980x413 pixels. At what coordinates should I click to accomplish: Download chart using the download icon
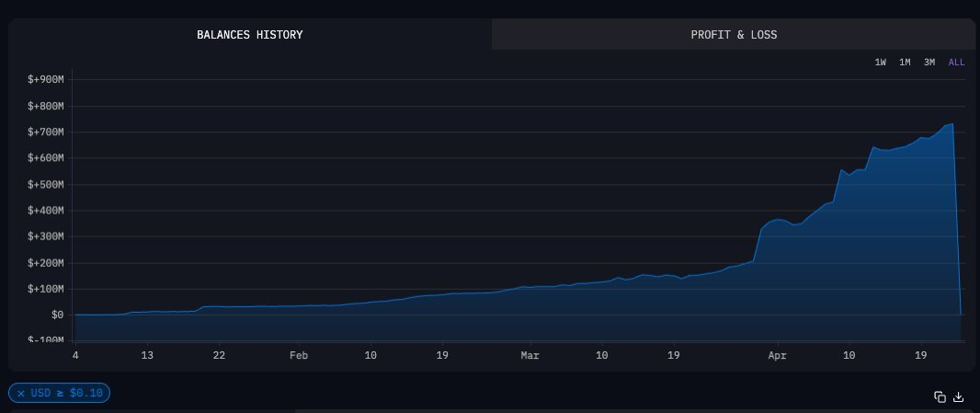point(958,396)
